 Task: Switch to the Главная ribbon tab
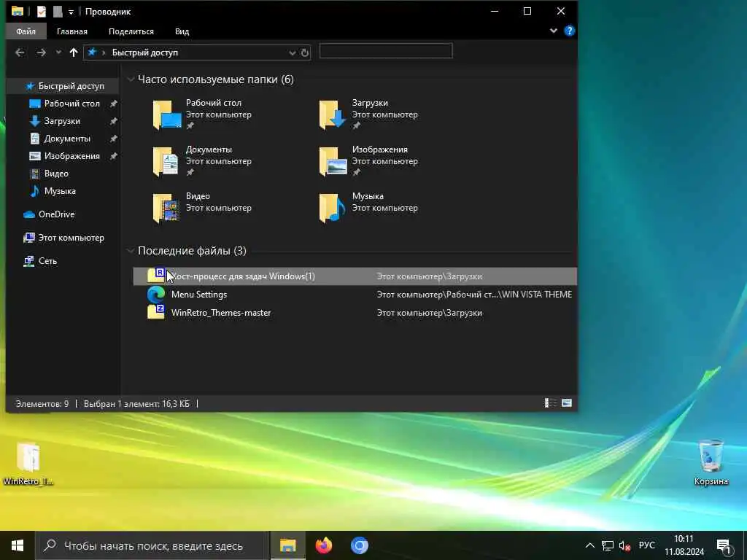tap(72, 31)
